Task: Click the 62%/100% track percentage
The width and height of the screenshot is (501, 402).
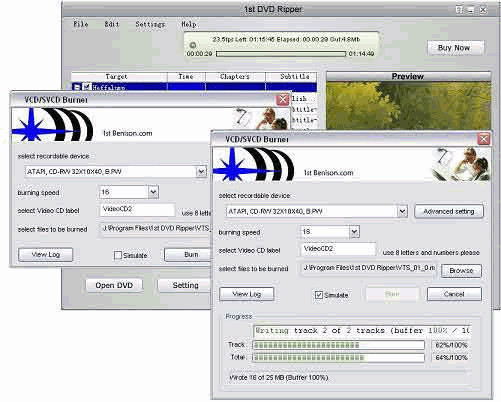Action: [x=451, y=345]
